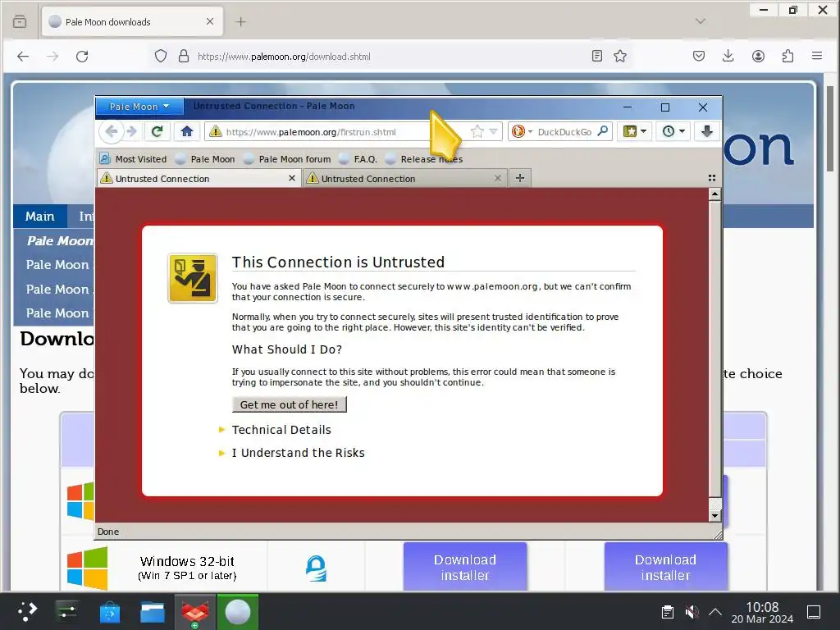The image size is (840, 630).
Task: Click Pale Moon forward arrow button
Action: 132,131
